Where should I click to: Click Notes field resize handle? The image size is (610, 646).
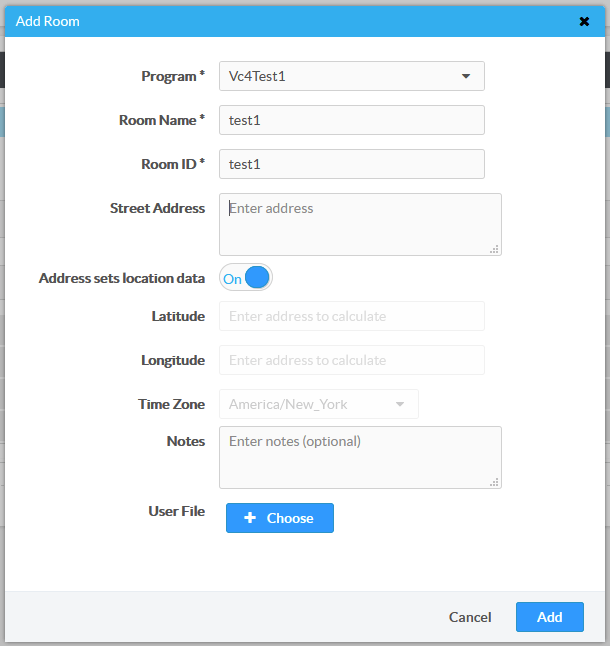[494, 482]
